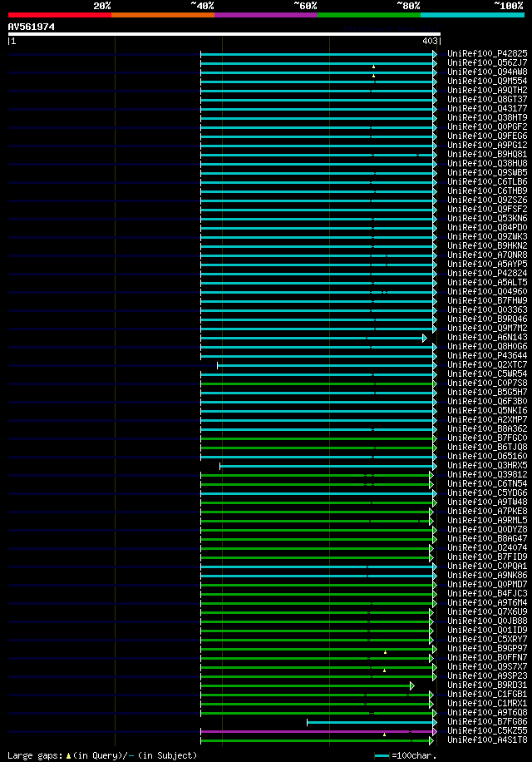Click the UniRef100_Q9SWB5 label

[487, 172]
